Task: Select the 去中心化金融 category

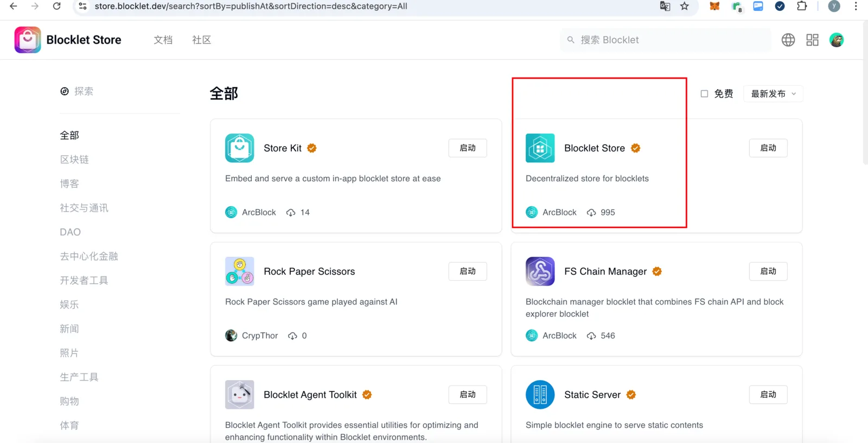Action: pyautogui.click(x=89, y=256)
